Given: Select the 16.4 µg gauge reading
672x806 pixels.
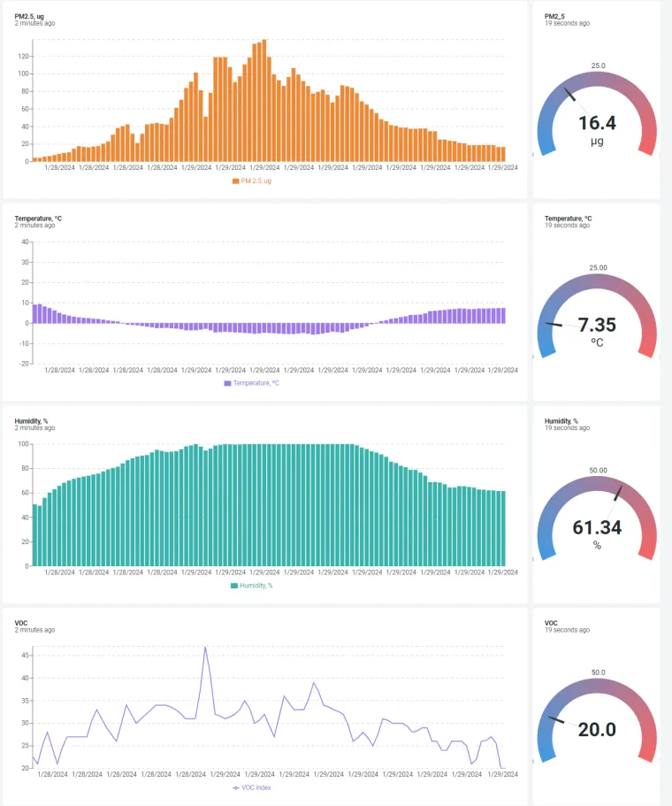Looking at the screenshot, I should click(597, 123).
